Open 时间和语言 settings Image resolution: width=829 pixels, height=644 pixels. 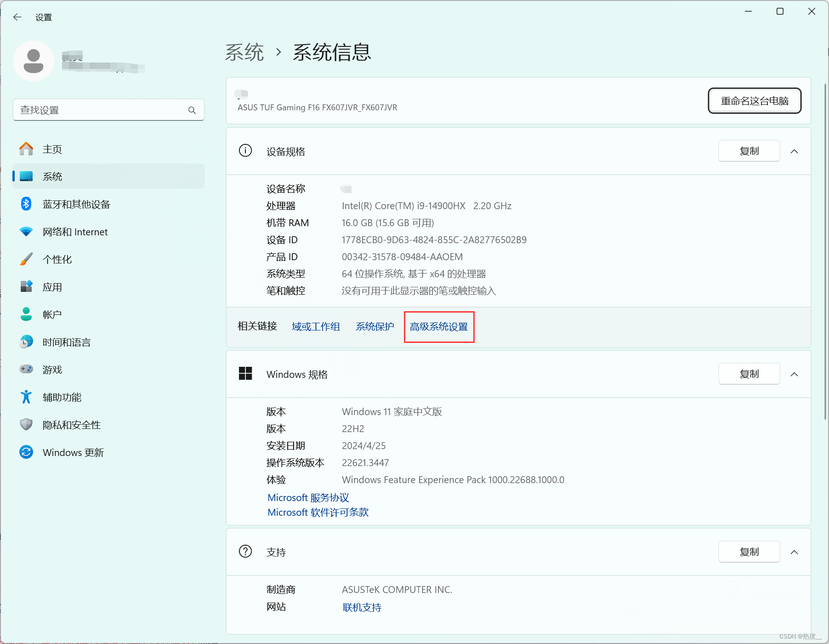coord(109,342)
